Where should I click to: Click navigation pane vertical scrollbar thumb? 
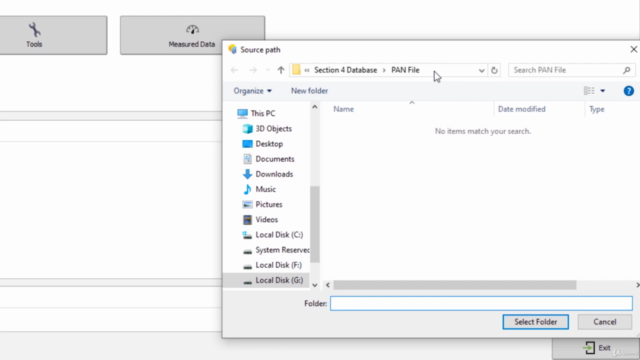pos(314,224)
